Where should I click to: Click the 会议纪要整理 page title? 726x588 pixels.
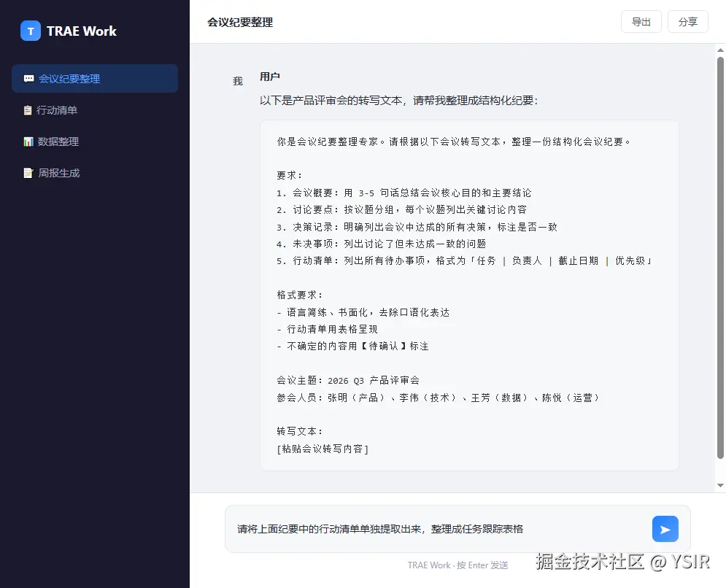click(240, 22)
